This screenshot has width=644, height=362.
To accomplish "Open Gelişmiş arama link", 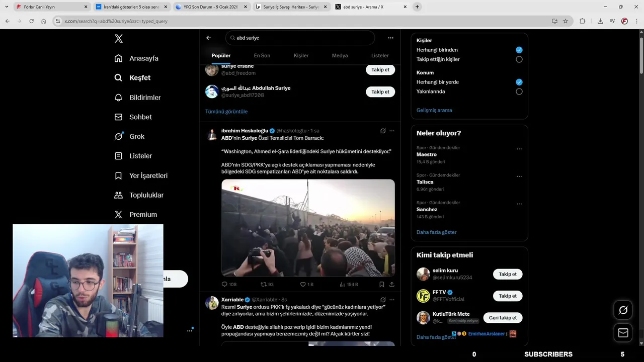I will (434, 110).
